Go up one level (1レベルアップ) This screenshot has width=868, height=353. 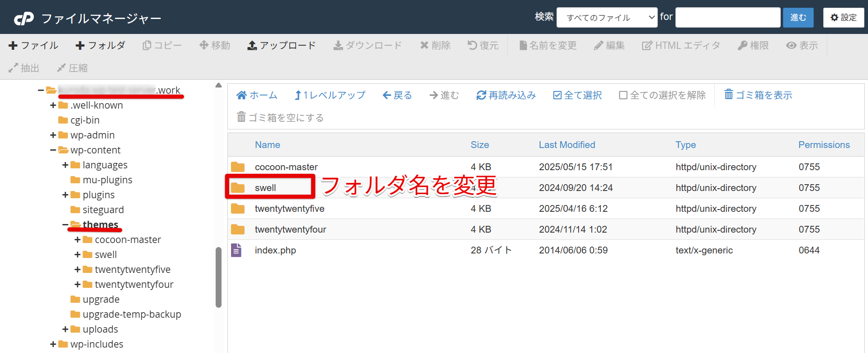click(x=330, y=95)
